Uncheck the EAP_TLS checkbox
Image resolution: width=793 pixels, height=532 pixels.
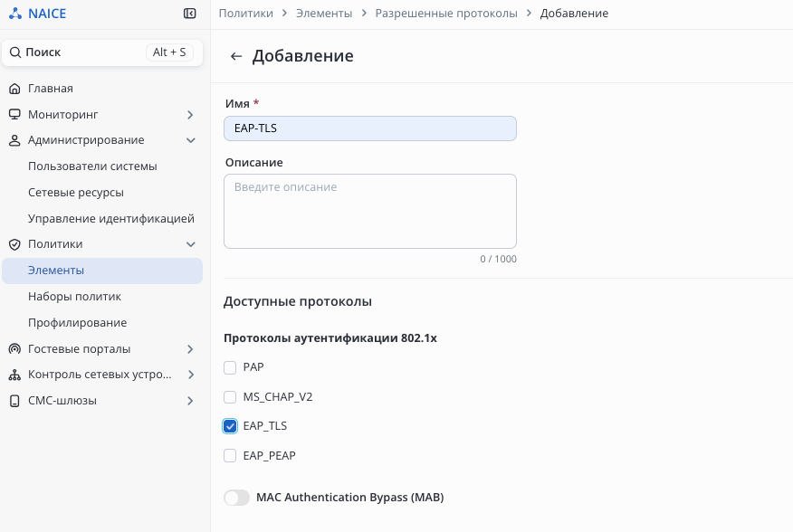point(230,426)
